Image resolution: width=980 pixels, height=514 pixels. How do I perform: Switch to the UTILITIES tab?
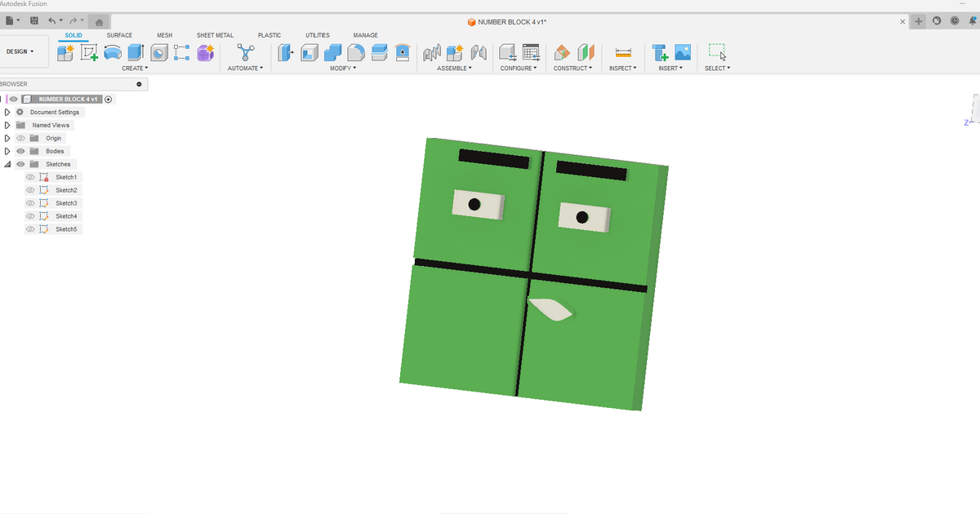[x=318, y=35]
